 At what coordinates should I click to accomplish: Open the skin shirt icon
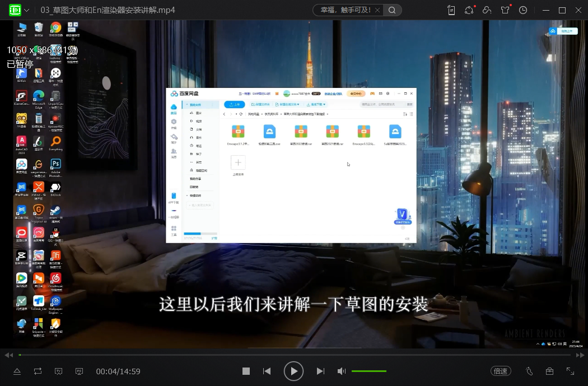point(505,10)
